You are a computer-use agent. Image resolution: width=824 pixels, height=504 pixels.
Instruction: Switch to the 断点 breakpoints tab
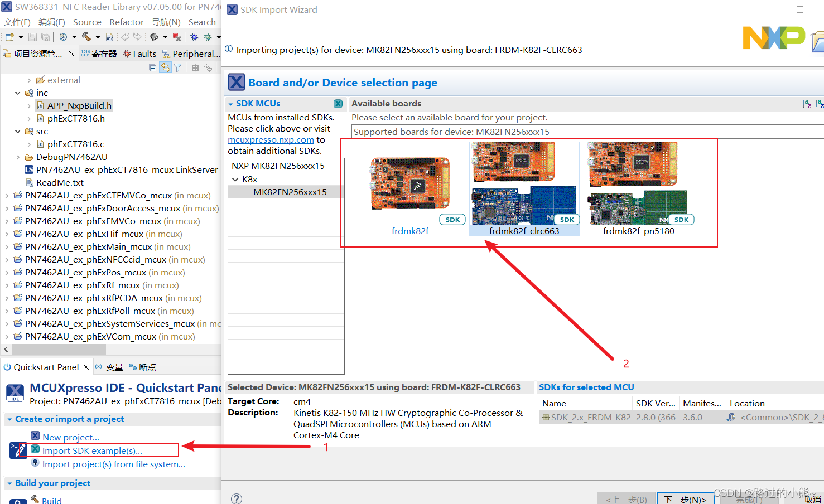(x=142, y=367)
